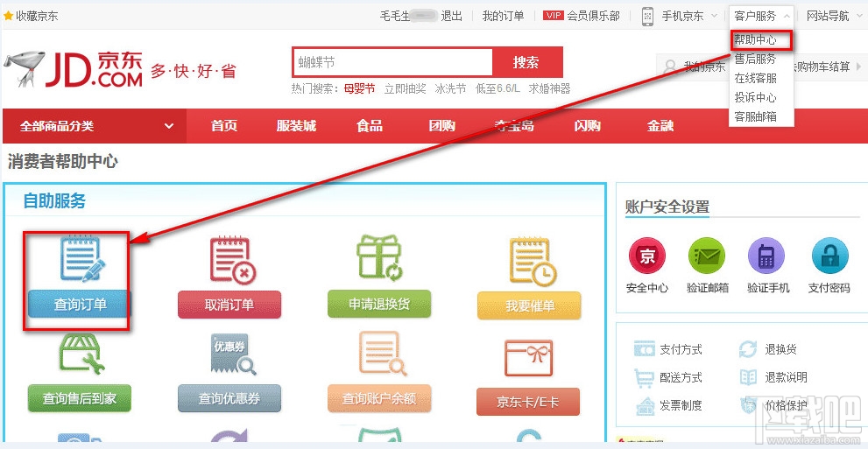Screen dimensions: 868x449
Task: Click the 收藏京东 star icon
Action: [8, 16]
